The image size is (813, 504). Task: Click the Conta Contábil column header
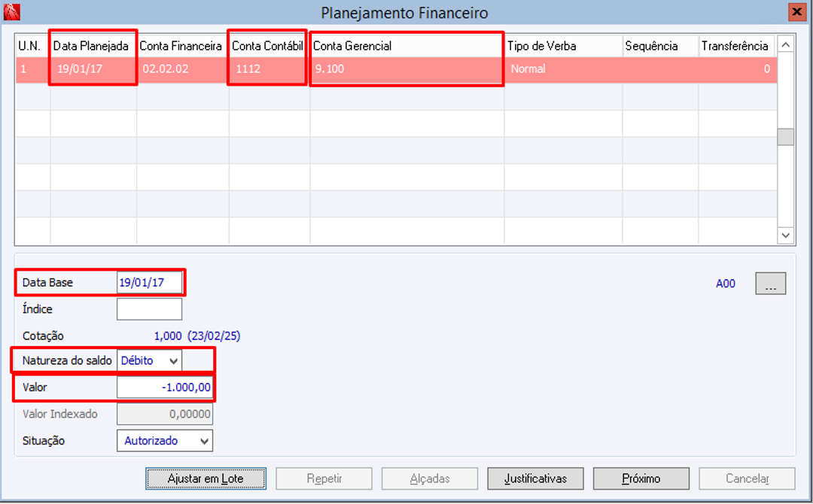pos(269,46)
